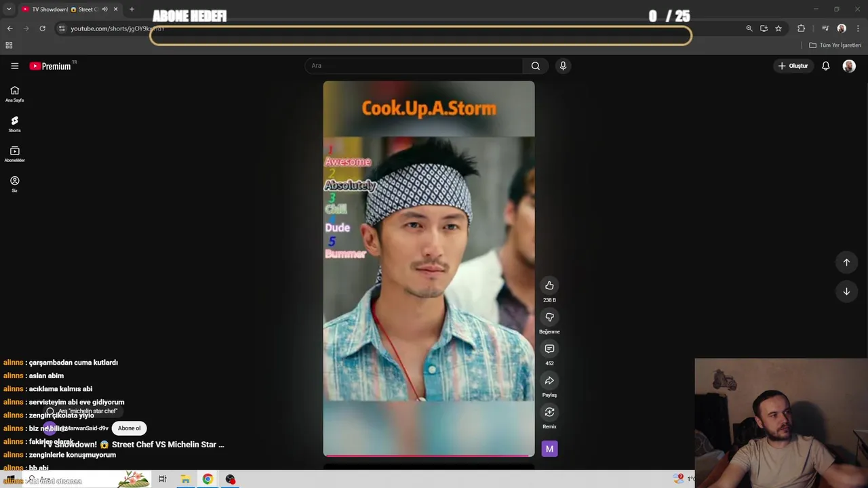
Task: Open Abonelikler in the sidebar
Action: (x=14, y=155)
